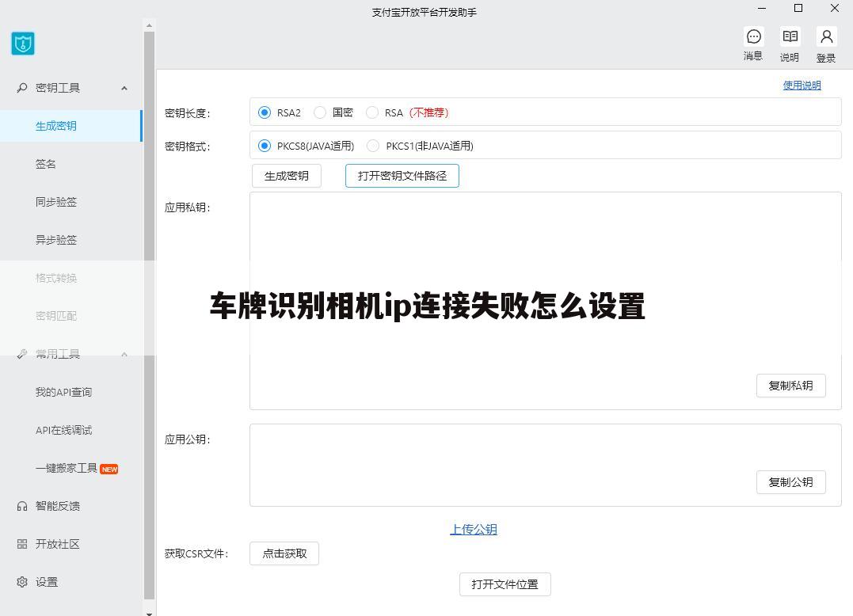Choose PKCS1(非JAVA适用) key format
This screenshot has width=853, height=616.
(x=373, y=146)
